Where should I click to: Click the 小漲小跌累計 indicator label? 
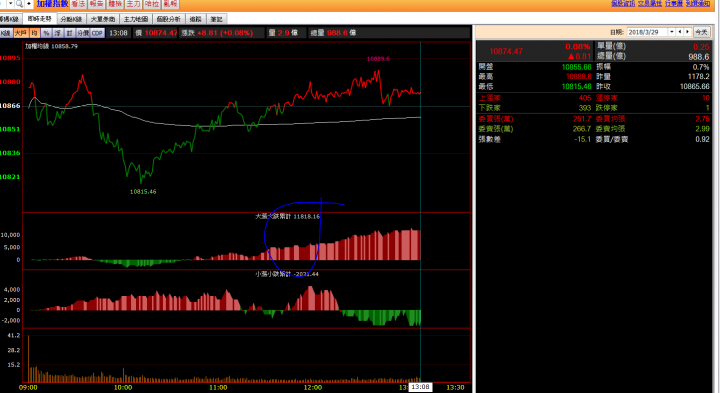coord(287,274)
